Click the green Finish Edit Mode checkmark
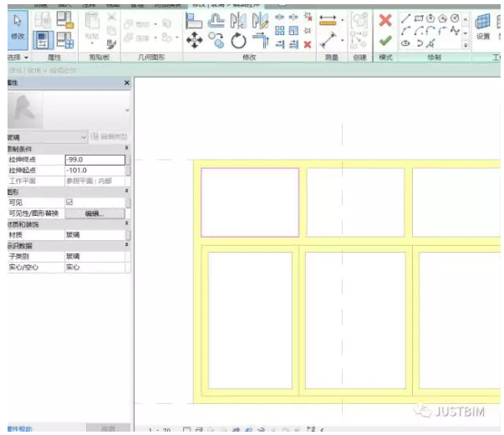The image size is (504, 435). click(x=385, y=41)
